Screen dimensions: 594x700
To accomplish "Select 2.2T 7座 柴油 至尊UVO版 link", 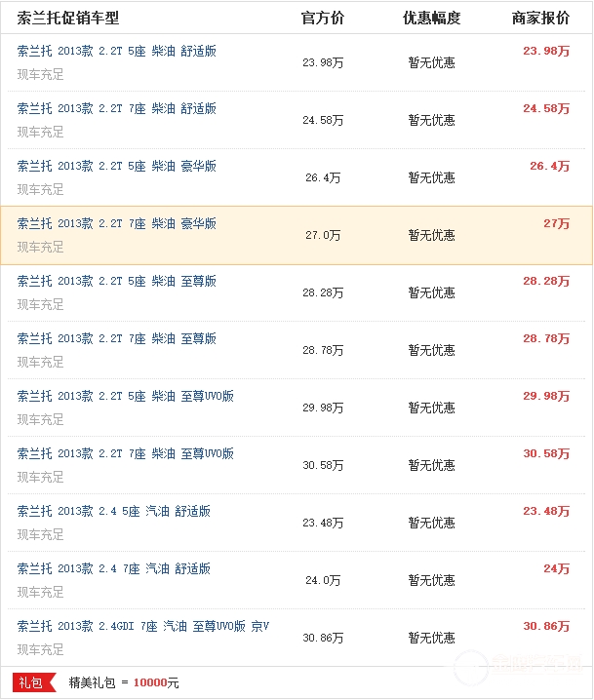I will pos(126,453).
